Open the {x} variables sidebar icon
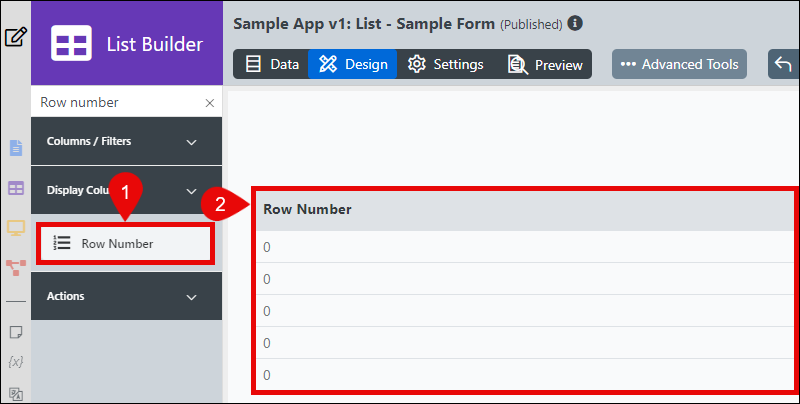The image size is (800, 404). [x=16, y=362]
